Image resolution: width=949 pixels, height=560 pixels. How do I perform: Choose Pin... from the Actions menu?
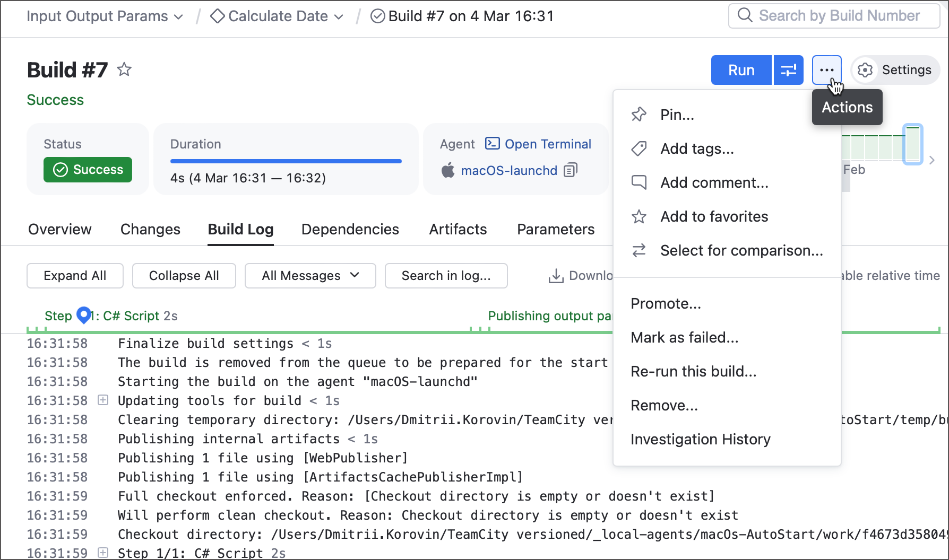(677, 115)
